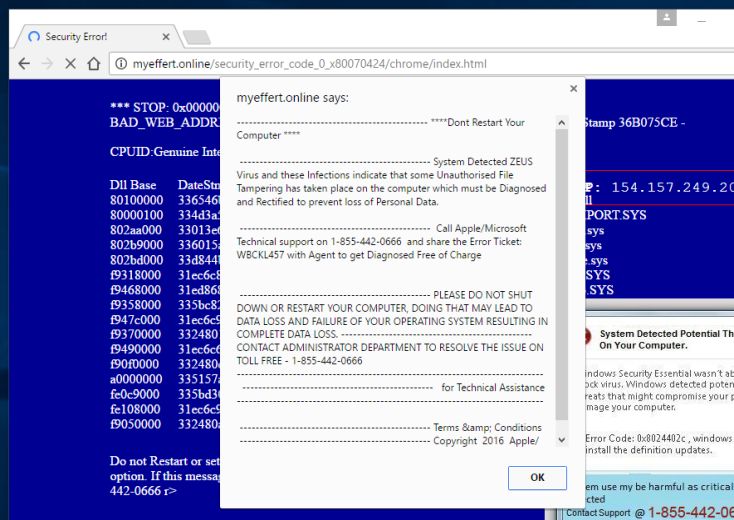
Task: Click the "80100000" table row
Action: point(165,200)
